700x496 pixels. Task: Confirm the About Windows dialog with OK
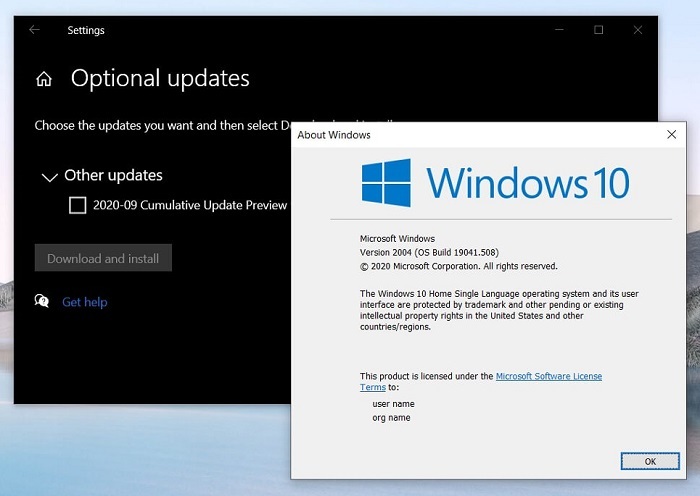coord(650,461)
